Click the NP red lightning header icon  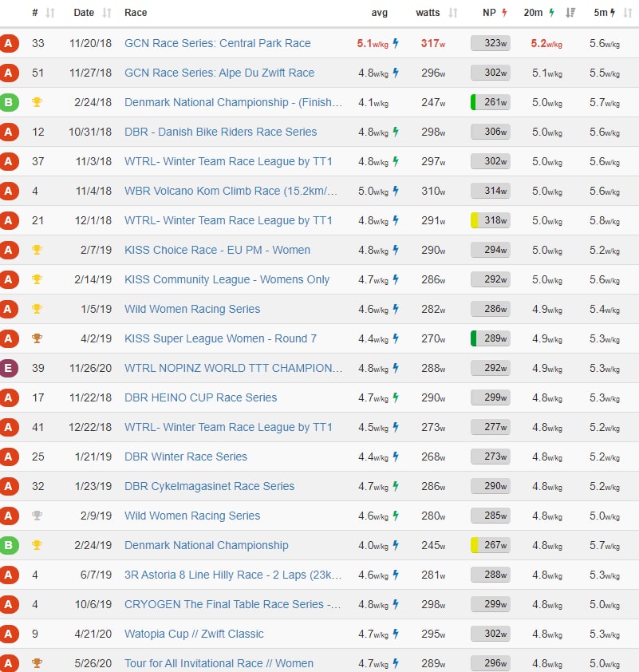point(504,13)
